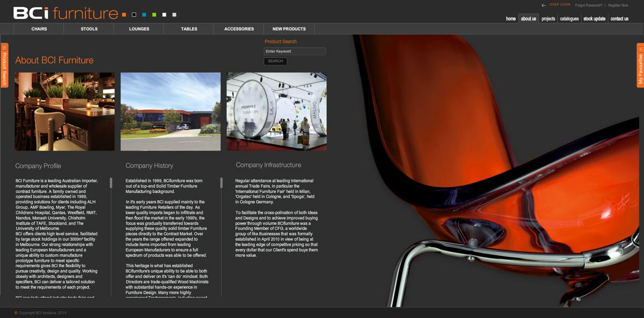Open the stock update tab

pyautogui.click(x=594, y=19)
